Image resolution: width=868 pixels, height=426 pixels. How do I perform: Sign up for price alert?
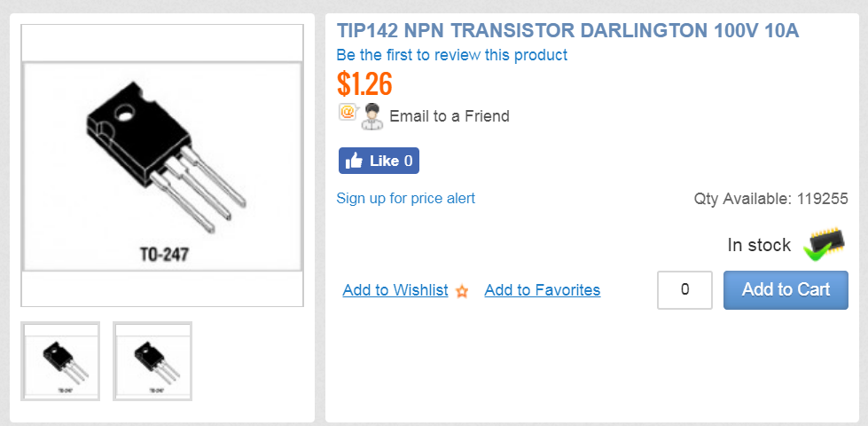point(406,198)
